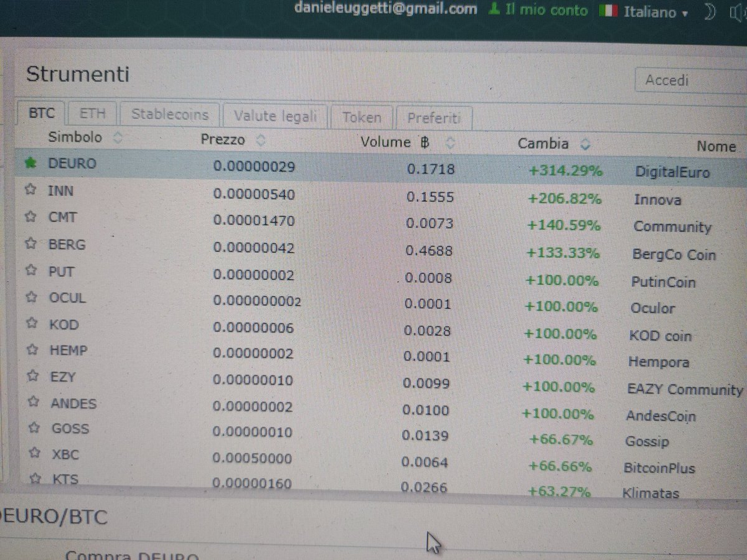Select the EZY symbol

(x=63, y=376)
